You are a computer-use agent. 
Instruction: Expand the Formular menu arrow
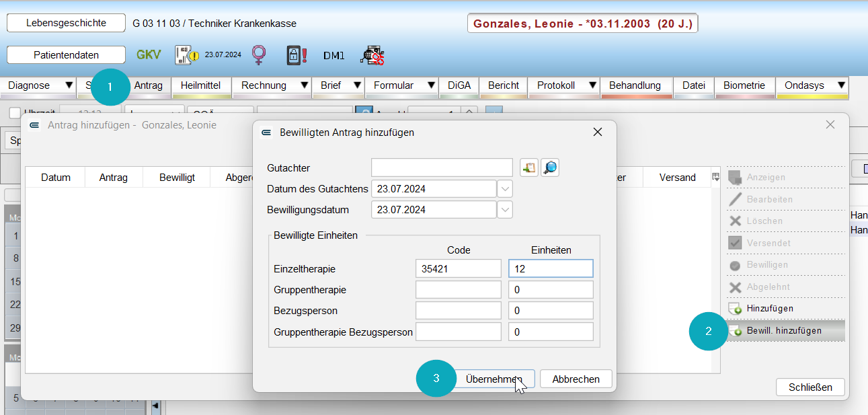coord(430,85)
